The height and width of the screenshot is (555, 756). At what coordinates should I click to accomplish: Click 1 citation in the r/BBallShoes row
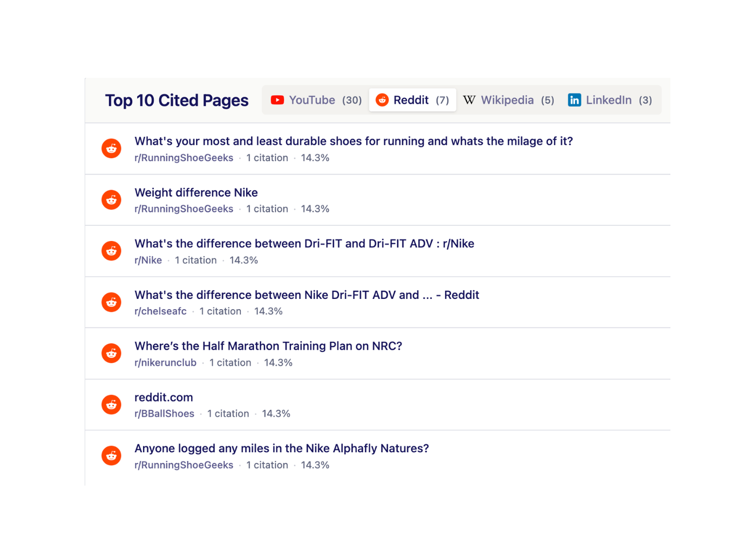tap(228, 413)
